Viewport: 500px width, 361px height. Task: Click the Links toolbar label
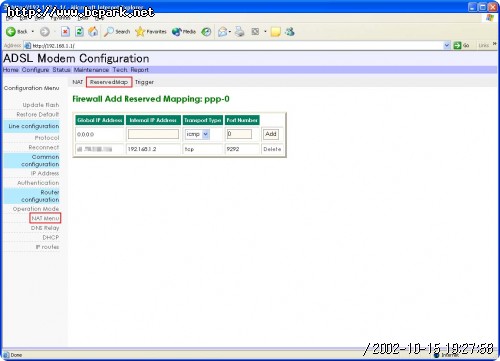point(484,45)
